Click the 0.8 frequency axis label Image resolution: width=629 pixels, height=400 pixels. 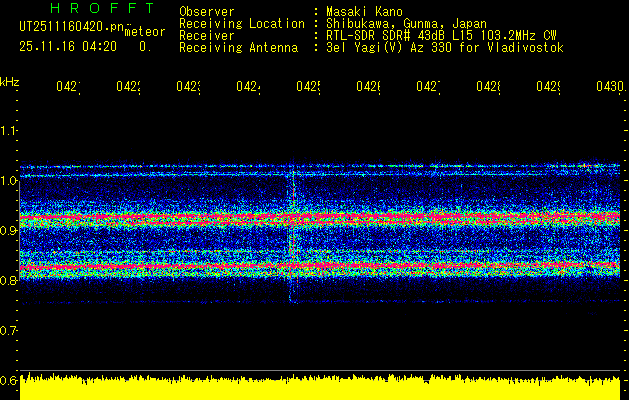pos(9,280)
